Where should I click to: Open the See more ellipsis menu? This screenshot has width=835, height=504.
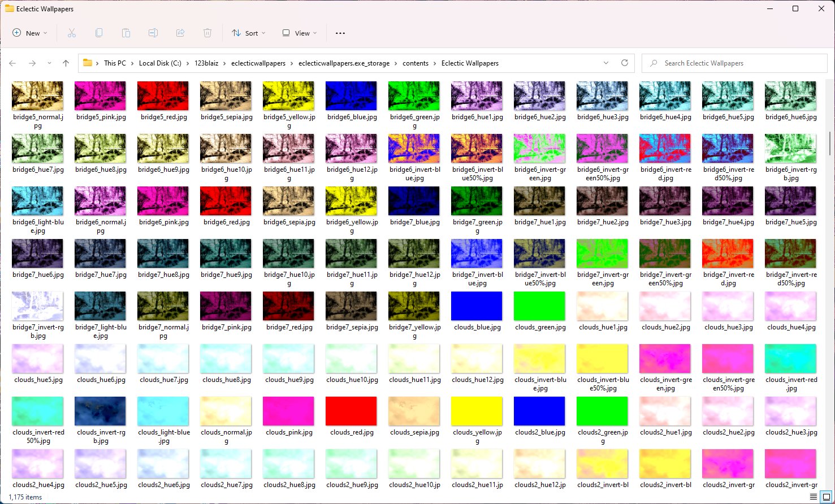point(340,33)
